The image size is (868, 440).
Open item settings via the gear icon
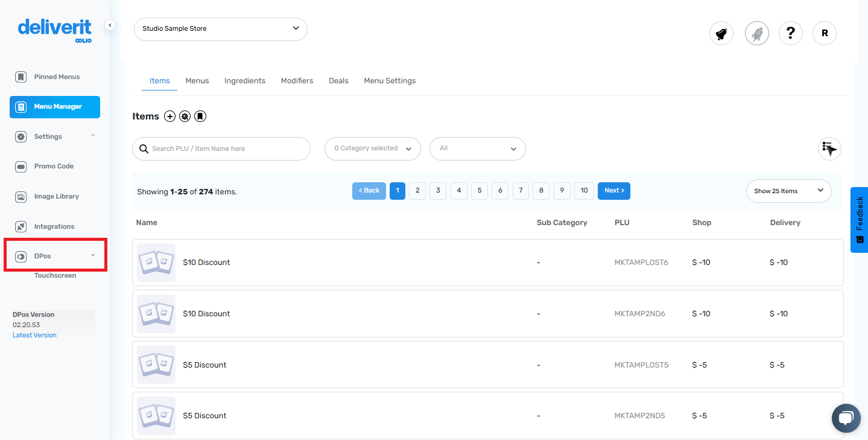(x=185, y=116)
